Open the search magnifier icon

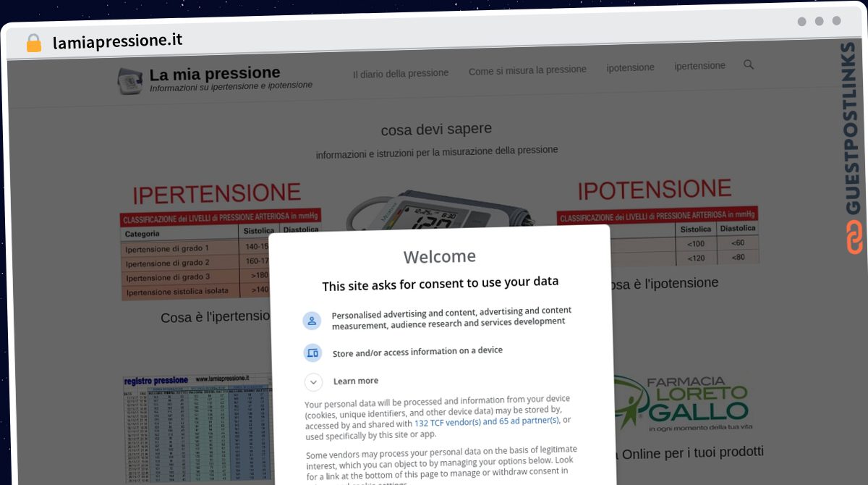coord(749,64)
